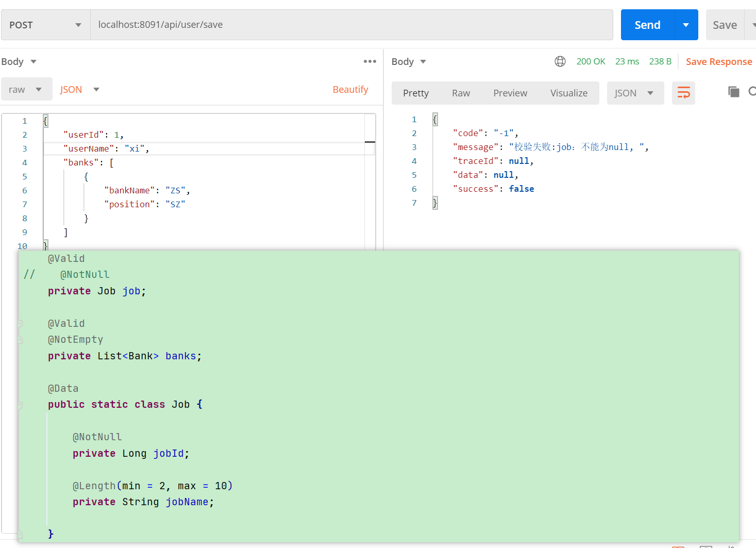Screen dimensions: 756x548
Task: Click the "position": "SZ" line
Action: 144,204
